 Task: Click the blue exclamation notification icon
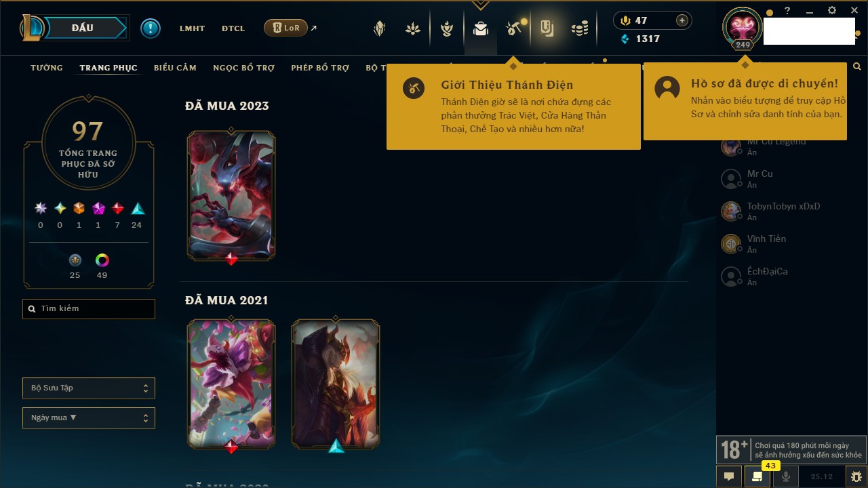151,28
